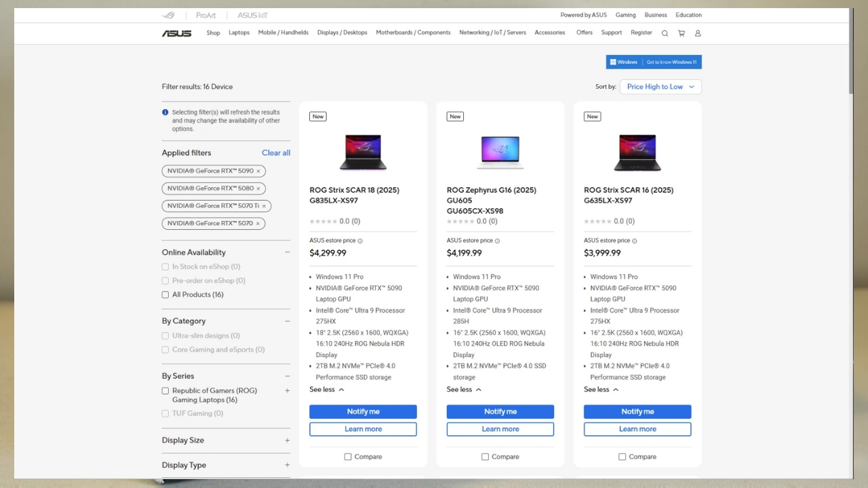The height and width of the screenshot is (488, 868).
Task: Remove the RTX 5080 filter chip
Action: 258,188
